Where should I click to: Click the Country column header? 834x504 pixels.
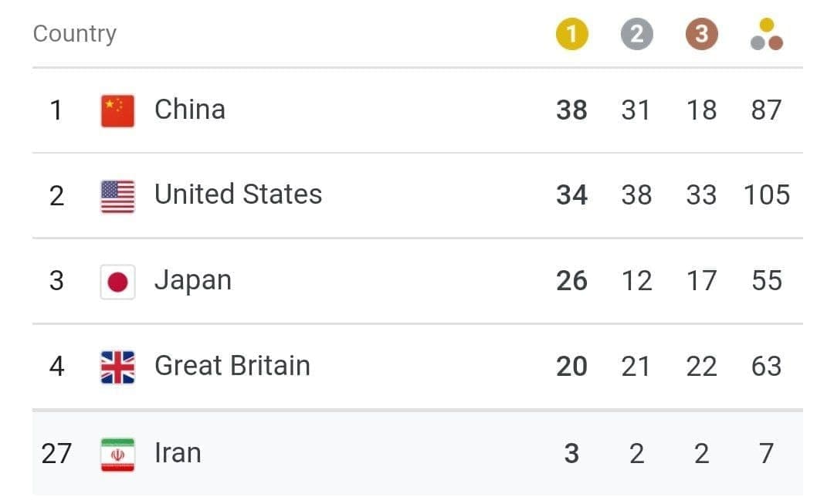pyautogui.click(x=74, y=34)
